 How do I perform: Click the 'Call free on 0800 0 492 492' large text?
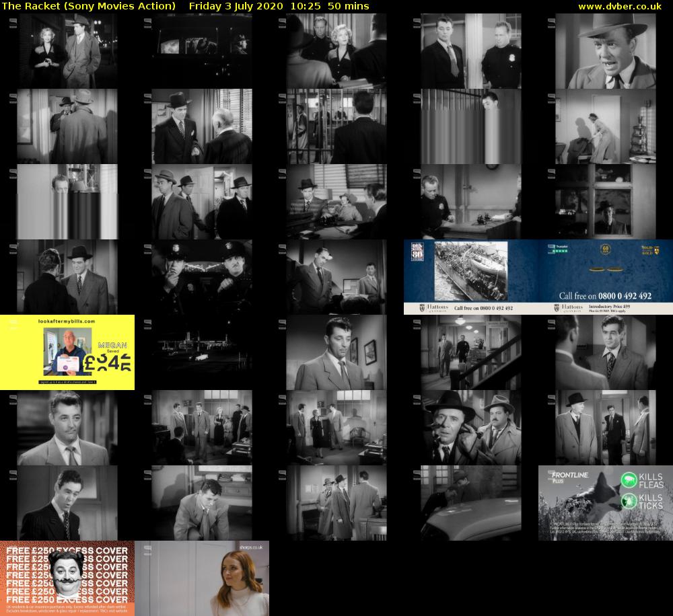605,296
